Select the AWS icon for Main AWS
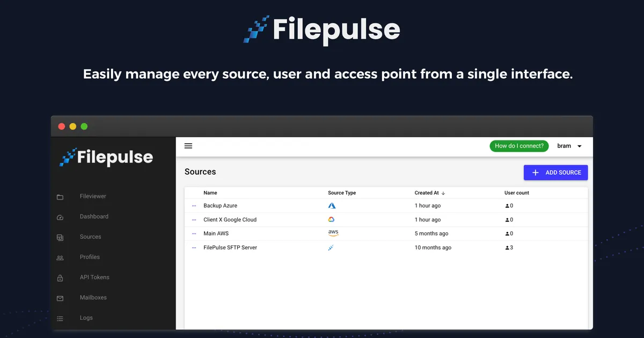644x338 pixels. point(333,233)
